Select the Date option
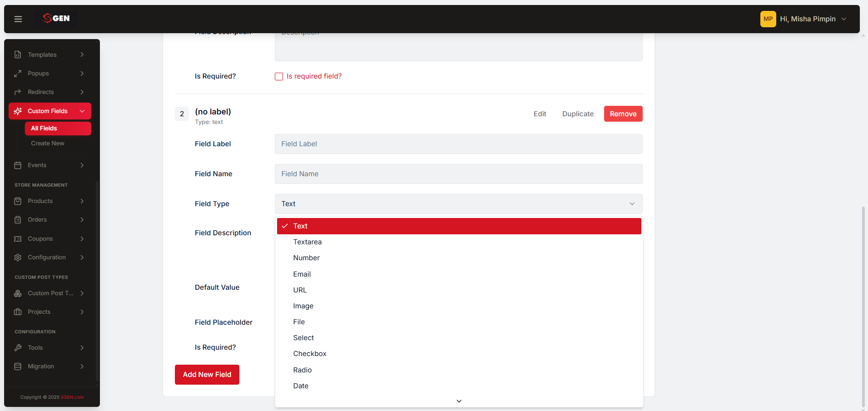868x411 pixels. pyautogui.click(x=459, y=386)
